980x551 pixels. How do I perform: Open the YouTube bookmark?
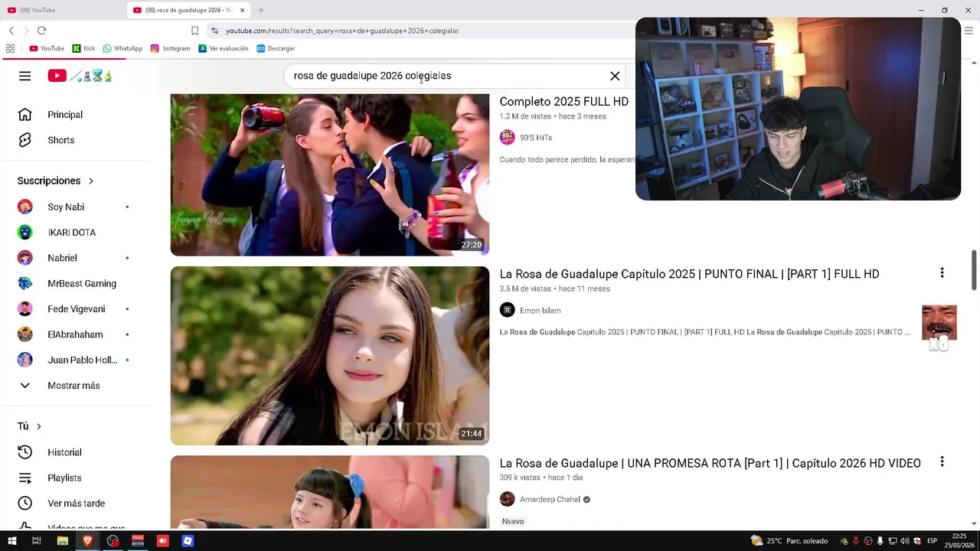tap(47, 48)
